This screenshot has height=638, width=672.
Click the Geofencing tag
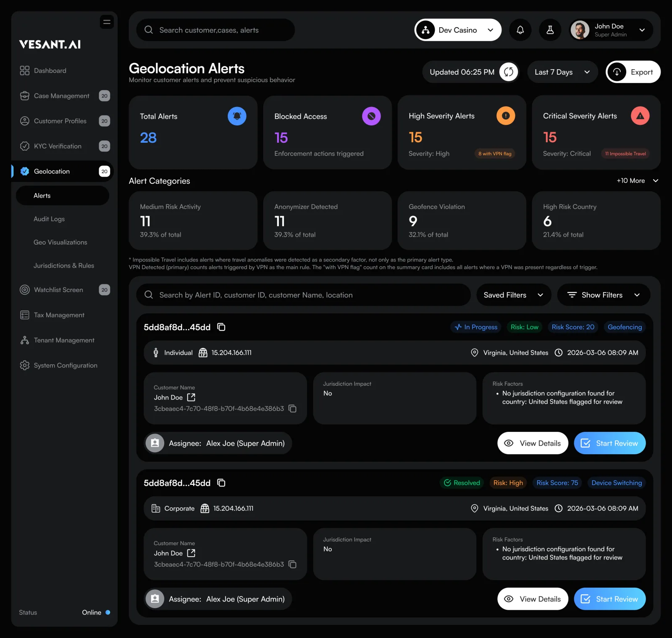pos(625,327)
